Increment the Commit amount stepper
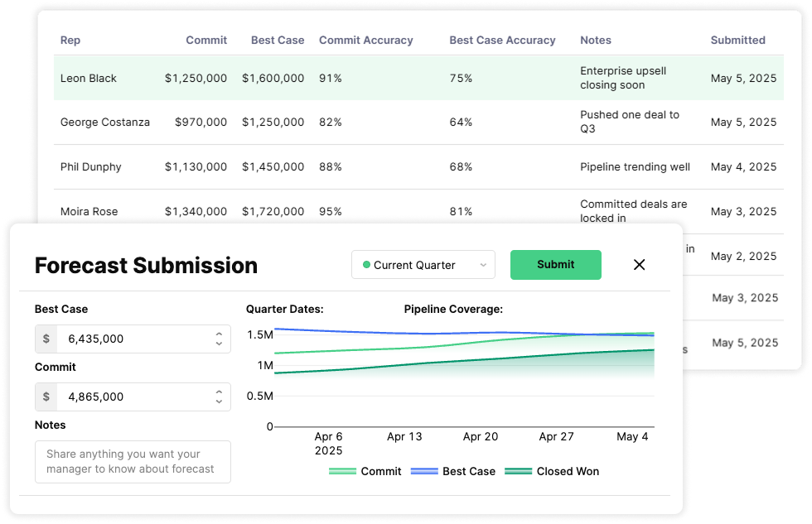Viewport: 812px width, 524px height. coord(219,392)
